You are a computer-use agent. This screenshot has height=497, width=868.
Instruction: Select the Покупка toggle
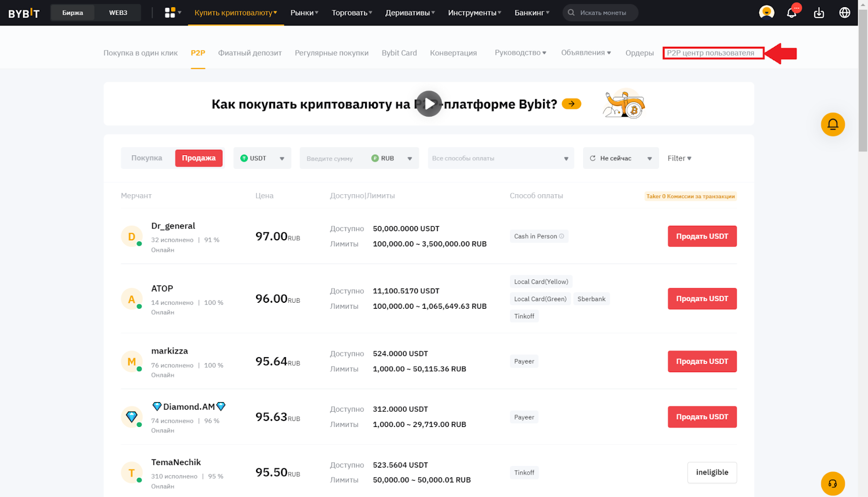click(x=146, y=158)
